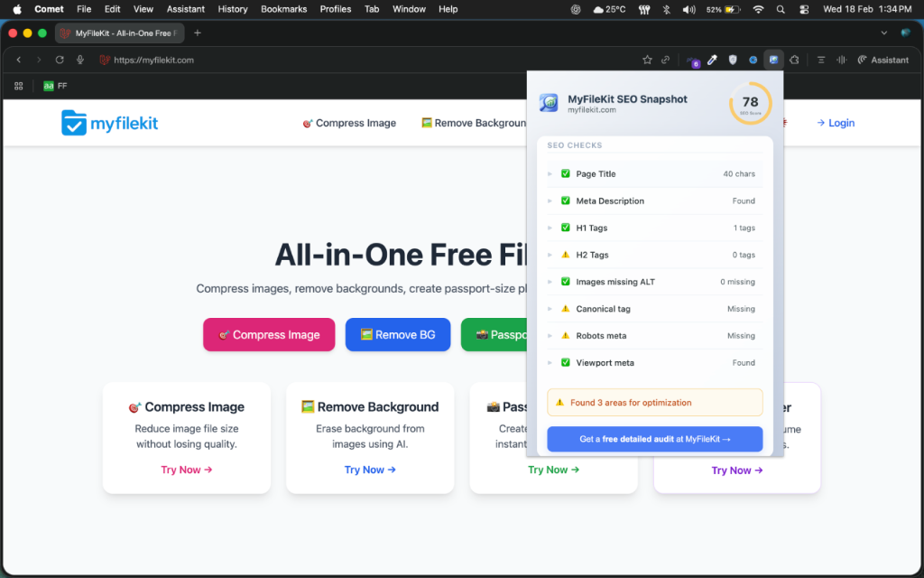Click warning icon beside Canonical tag
924x578 pixels.
click(565, 309)
